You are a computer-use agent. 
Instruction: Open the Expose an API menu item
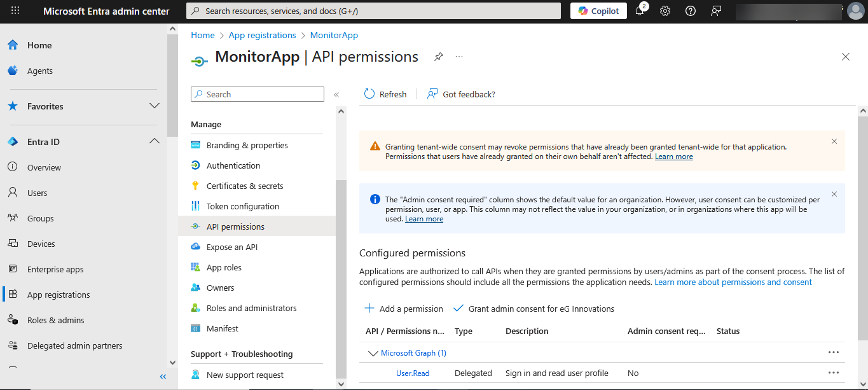[231, 247]
